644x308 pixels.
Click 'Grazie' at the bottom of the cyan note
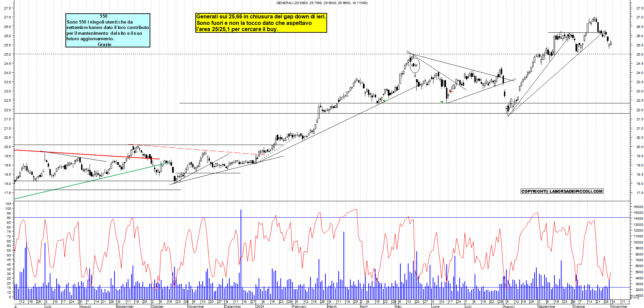tap(104, 44)
